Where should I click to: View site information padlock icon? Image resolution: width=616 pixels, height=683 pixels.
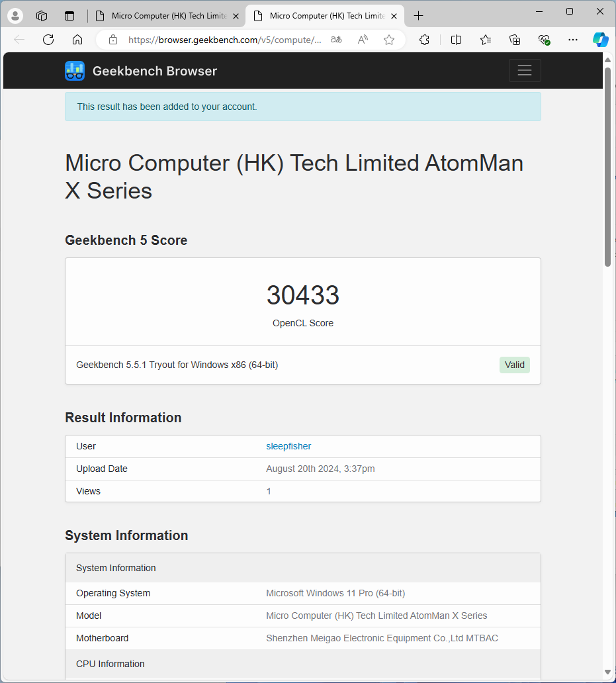(x=113, y=40)
